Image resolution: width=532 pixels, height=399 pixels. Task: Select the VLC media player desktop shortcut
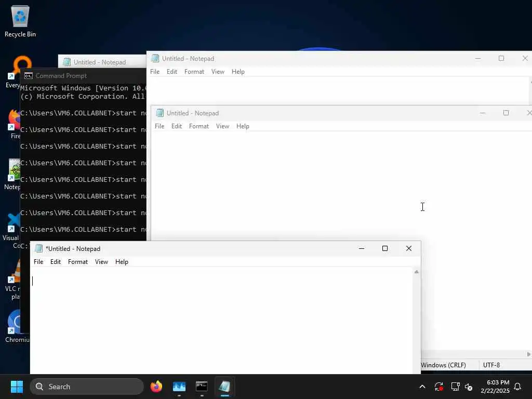click(12, 280)
